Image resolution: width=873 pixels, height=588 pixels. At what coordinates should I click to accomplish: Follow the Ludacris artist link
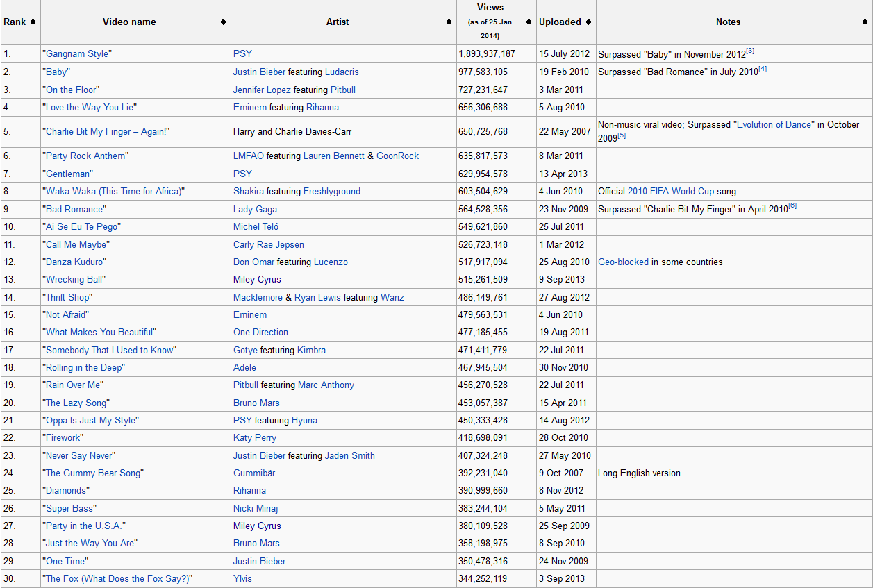[342, 72]
